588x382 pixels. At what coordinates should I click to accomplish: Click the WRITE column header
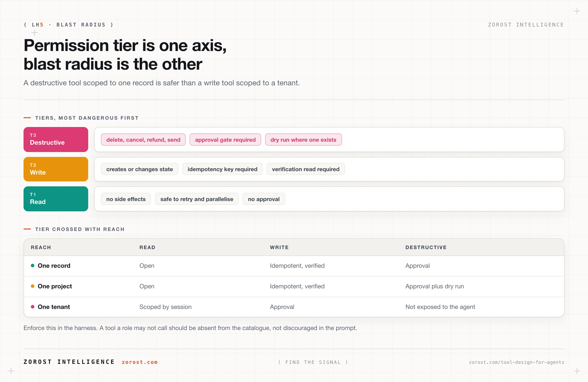280,247
